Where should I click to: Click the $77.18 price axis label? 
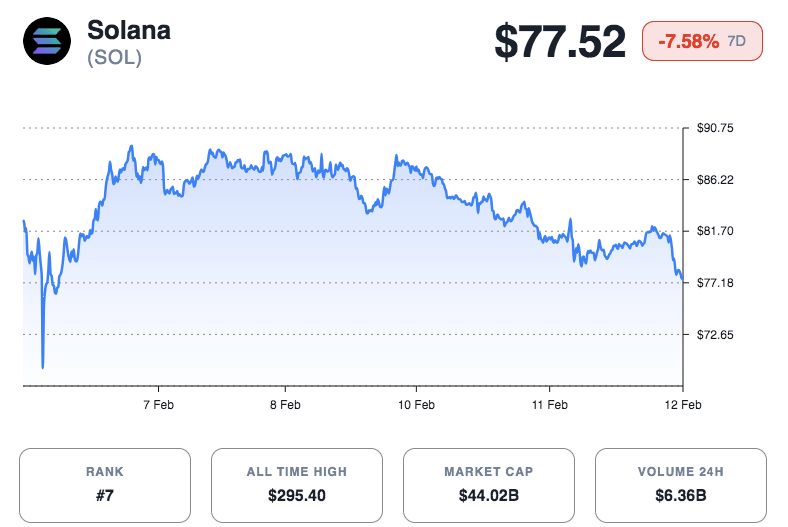pyautogui.click(x=715, y=283)
